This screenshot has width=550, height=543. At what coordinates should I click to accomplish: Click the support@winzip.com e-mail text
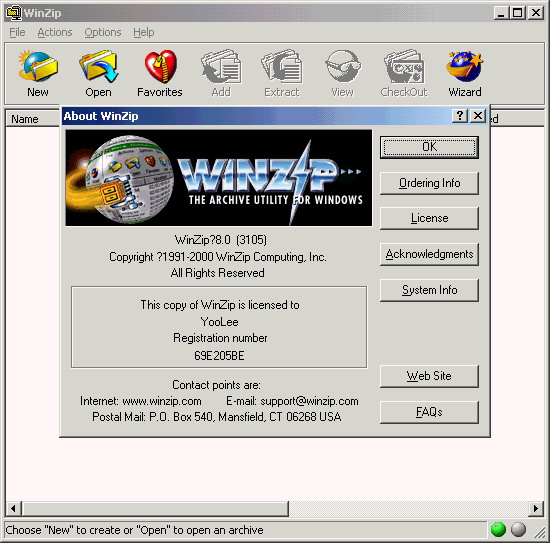point(309,401)
